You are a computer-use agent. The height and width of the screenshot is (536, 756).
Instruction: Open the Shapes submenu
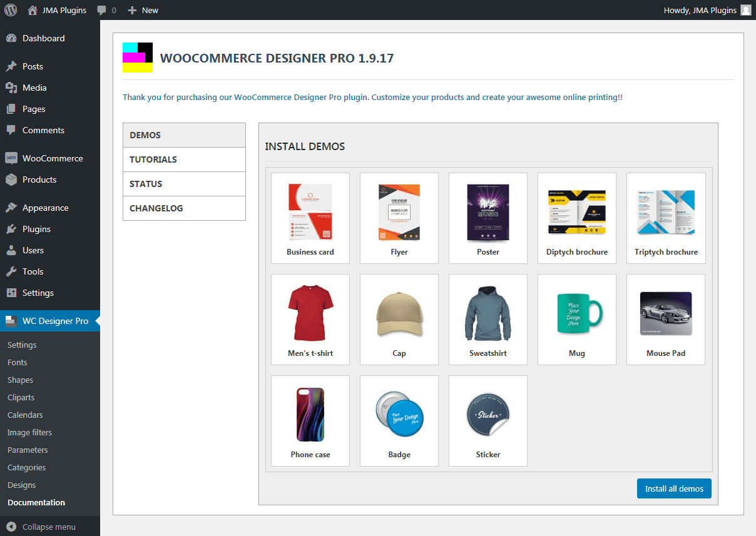click(x=20, y=380)
